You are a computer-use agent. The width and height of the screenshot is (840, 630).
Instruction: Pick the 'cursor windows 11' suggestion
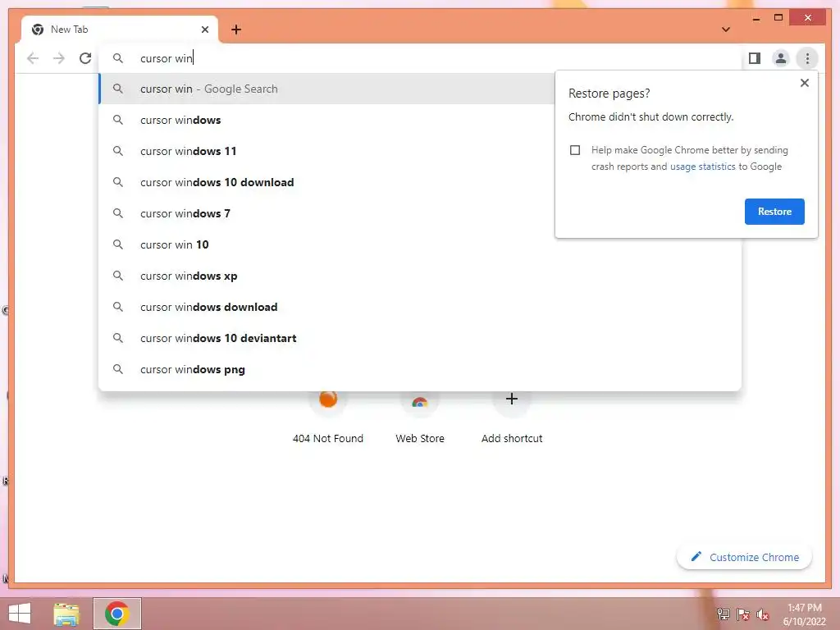tap(326, 151)
